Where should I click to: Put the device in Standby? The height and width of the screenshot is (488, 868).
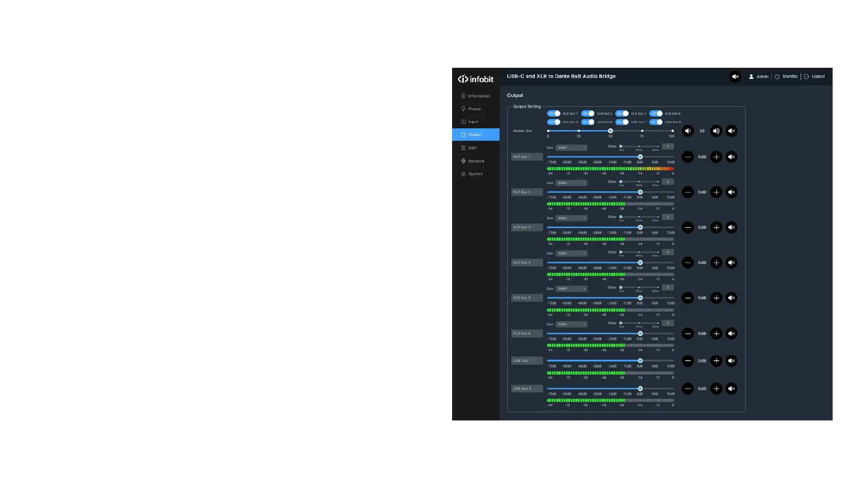tap(786, 76)
